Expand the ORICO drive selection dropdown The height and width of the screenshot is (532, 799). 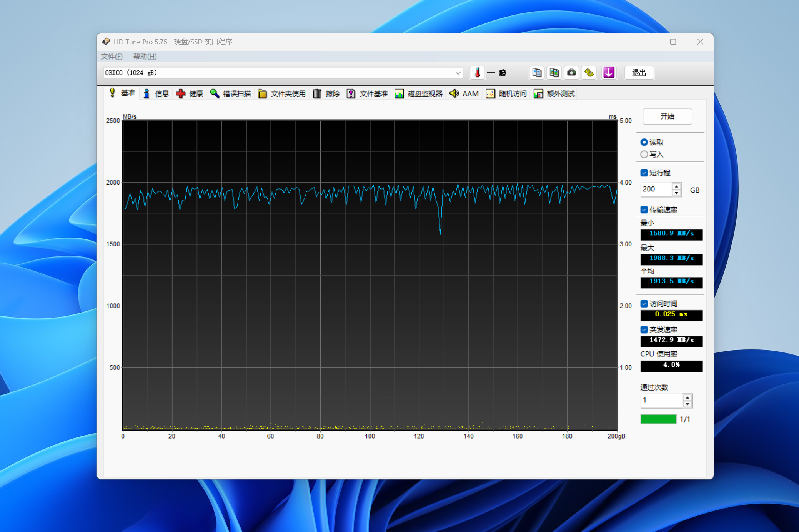pos(458,73)
